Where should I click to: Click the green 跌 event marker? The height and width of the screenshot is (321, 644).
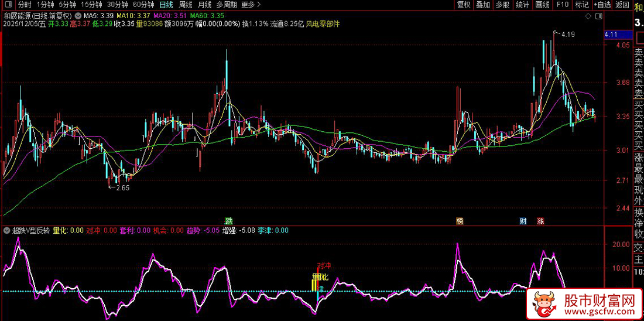229,221
